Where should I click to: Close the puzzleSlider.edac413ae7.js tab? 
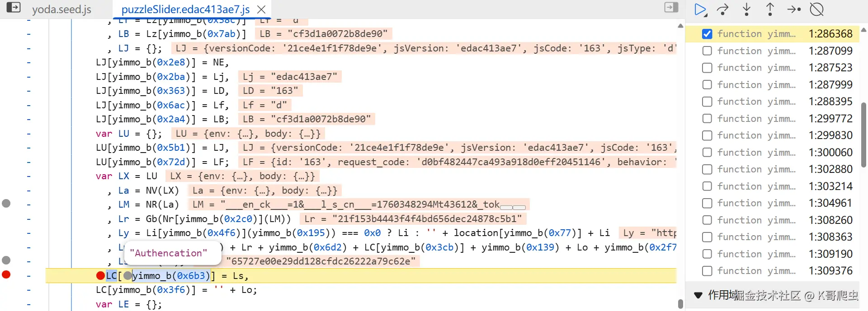261,9
